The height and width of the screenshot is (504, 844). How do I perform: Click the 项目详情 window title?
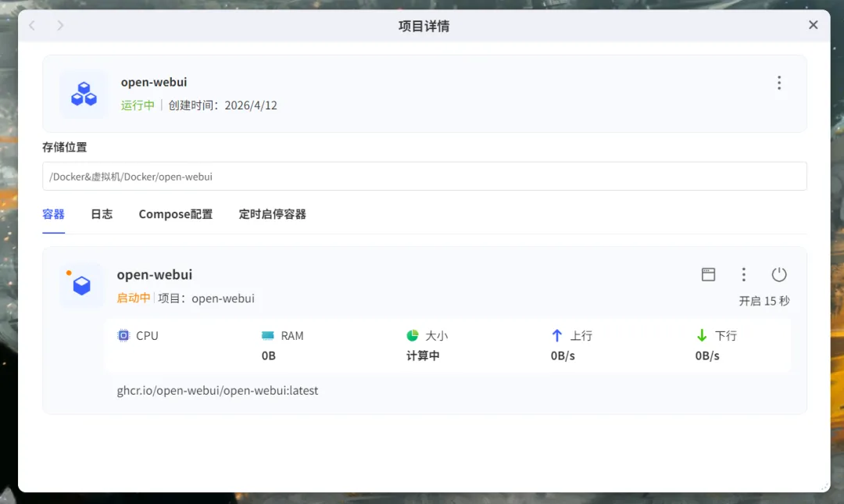tap(424, 26)
